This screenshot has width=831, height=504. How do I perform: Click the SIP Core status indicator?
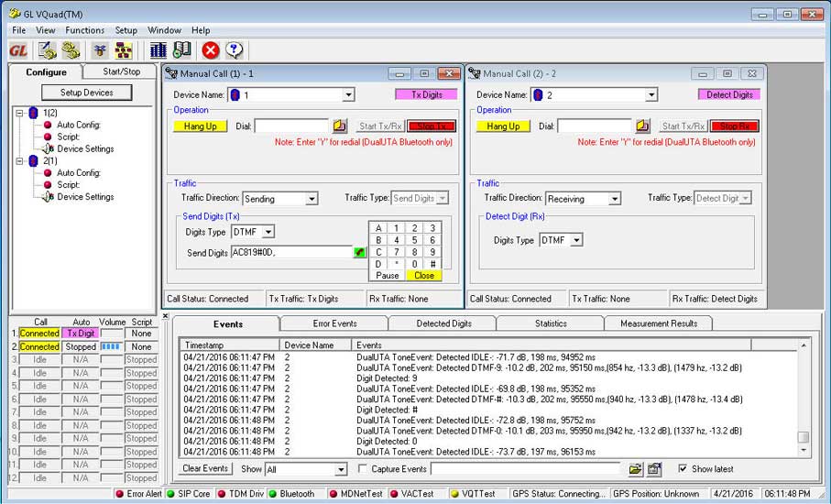(189, 493)
